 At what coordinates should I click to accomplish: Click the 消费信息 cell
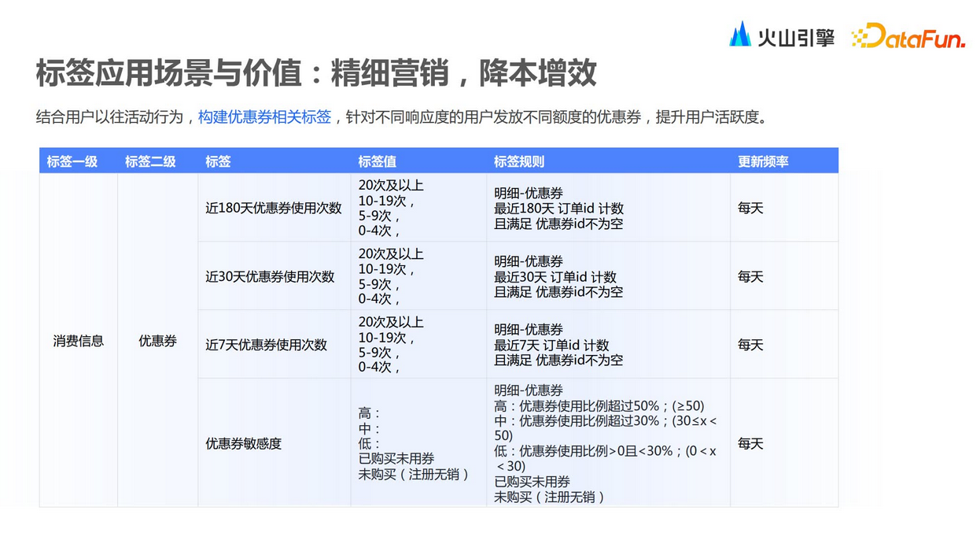tap(79, 341)
